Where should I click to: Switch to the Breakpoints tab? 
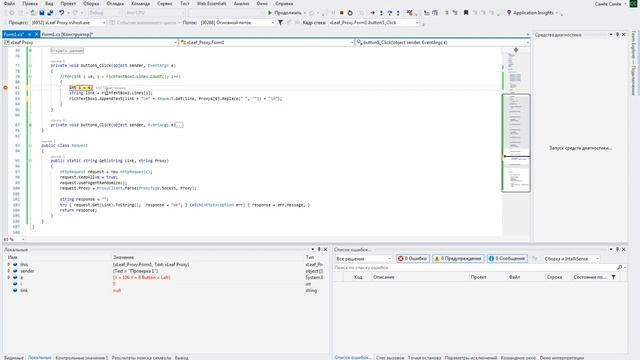424,358
